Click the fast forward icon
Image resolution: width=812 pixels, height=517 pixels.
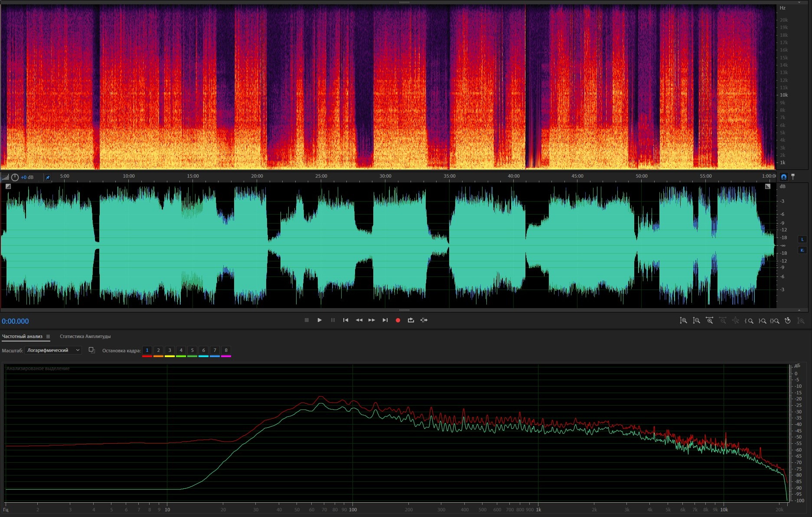pyautogui.click(x=372, y=320)
